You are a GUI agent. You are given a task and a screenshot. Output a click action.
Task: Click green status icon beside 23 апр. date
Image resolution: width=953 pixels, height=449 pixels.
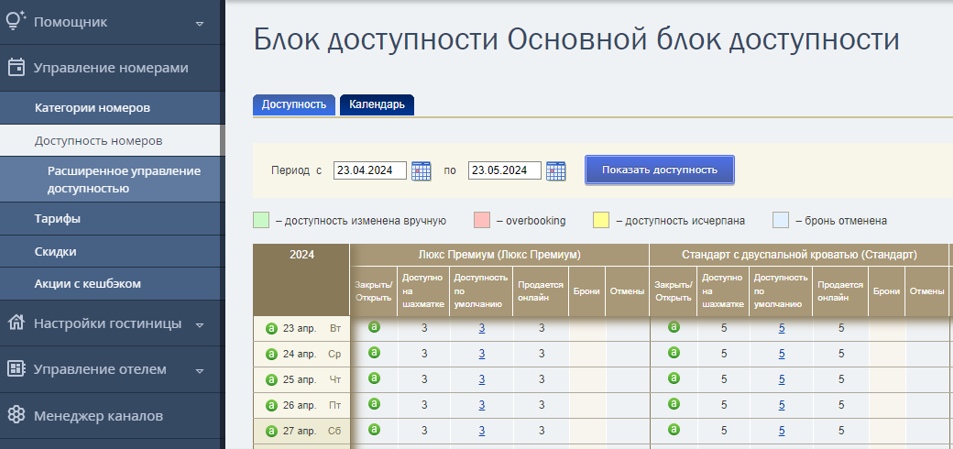[x=271, y=329]
